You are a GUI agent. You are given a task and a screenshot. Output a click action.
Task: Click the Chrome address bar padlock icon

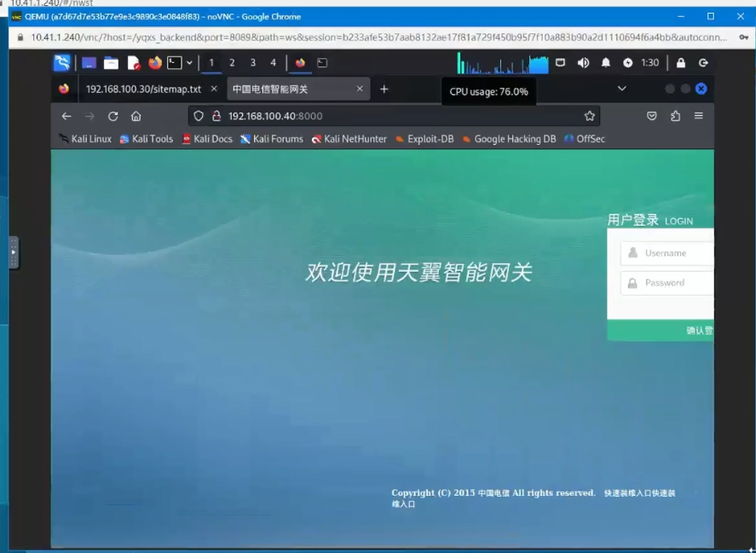pos(20,37)
